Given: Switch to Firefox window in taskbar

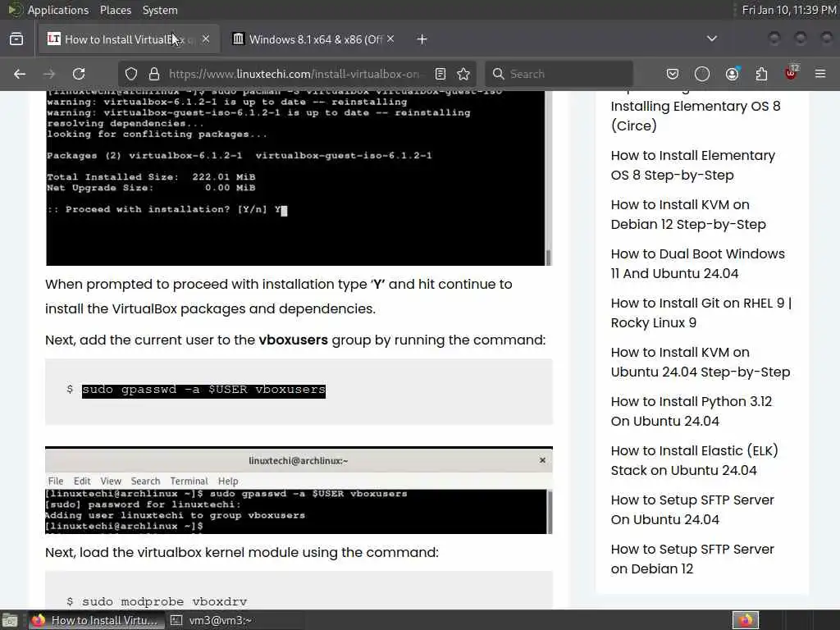Looking at the screenshot, I should click(95, 620).
